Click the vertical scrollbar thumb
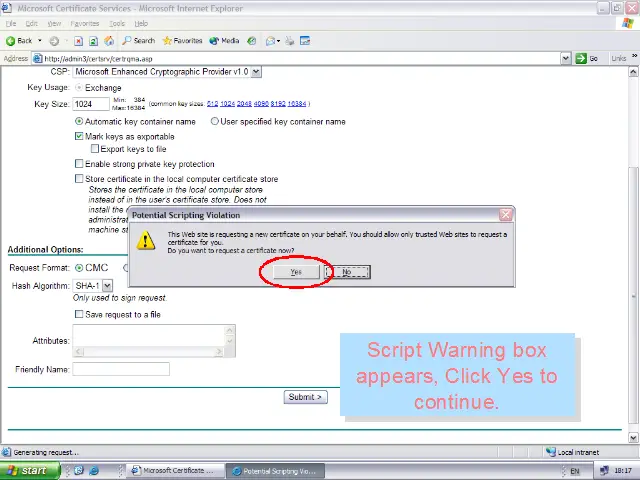Image resolution: width=640 pixels, height=480 pixels. click(633, 297)
